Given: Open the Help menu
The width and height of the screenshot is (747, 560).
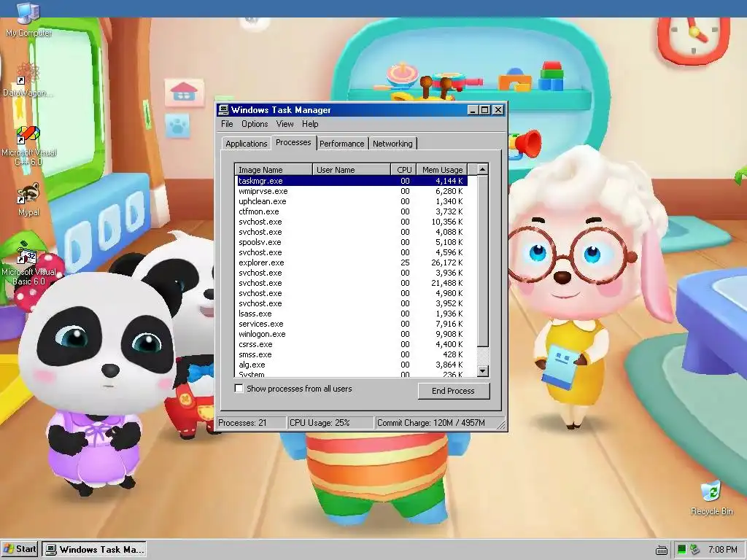Looking at the screenshot, I should [x=310, y=124].
